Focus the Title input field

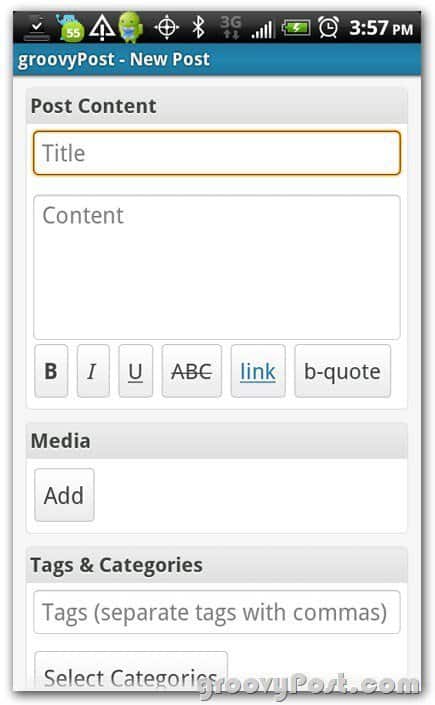217,153
